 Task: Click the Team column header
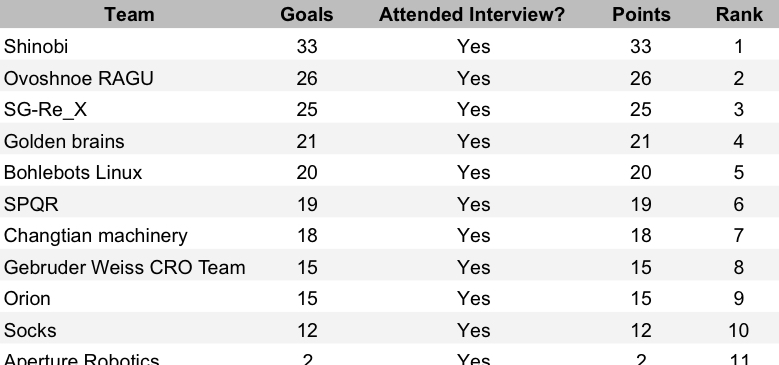(x=129, y=14)
